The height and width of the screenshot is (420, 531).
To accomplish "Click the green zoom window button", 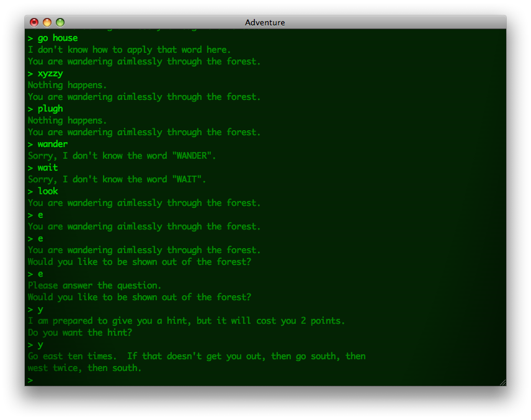I will 60,22.
